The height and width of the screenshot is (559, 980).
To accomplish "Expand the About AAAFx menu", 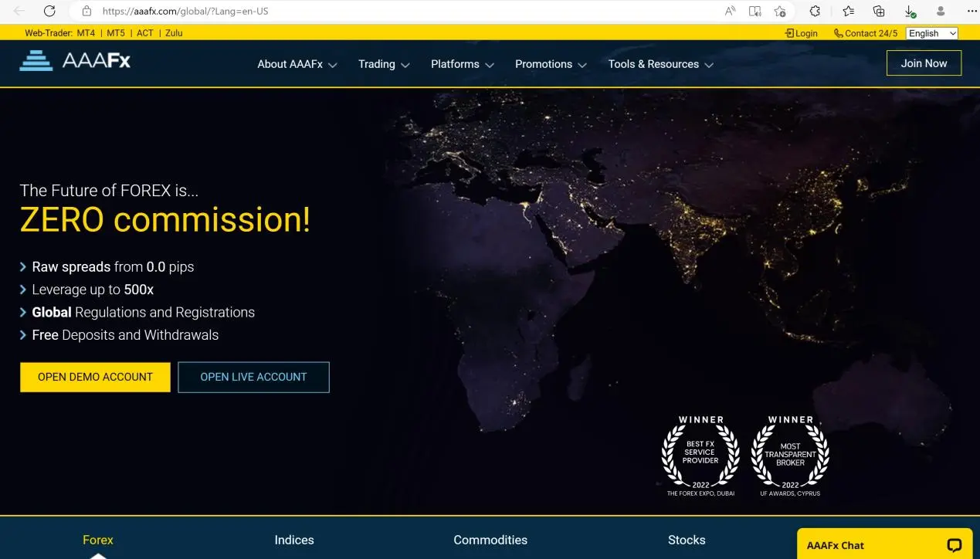I will coord(297,64).
